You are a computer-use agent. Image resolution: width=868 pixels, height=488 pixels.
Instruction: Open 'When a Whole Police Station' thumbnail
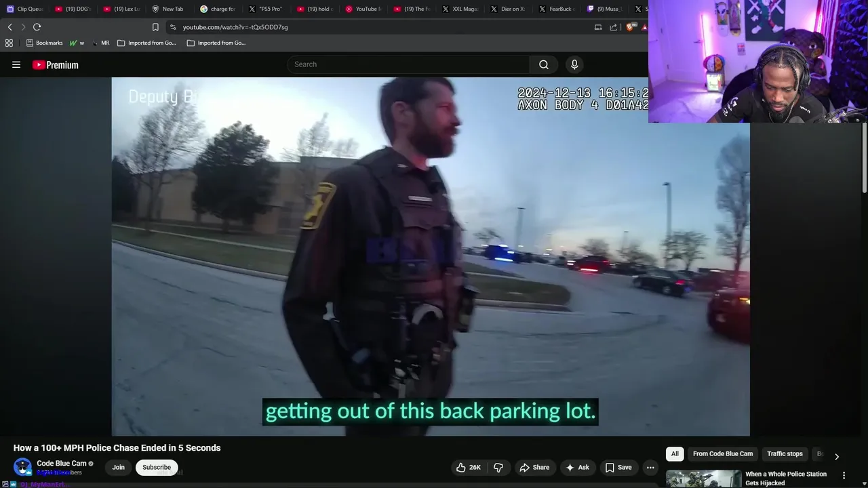(703, 479)
